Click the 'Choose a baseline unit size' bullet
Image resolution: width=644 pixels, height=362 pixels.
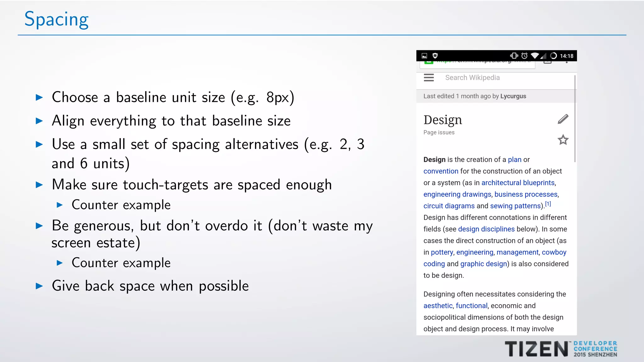click(x=173, y=97)
